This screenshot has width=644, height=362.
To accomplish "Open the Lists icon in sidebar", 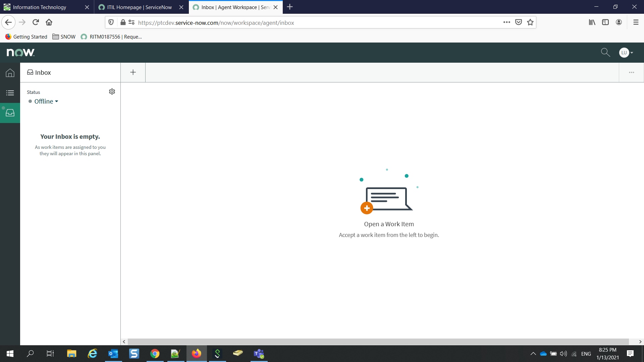I will [10, 93].
